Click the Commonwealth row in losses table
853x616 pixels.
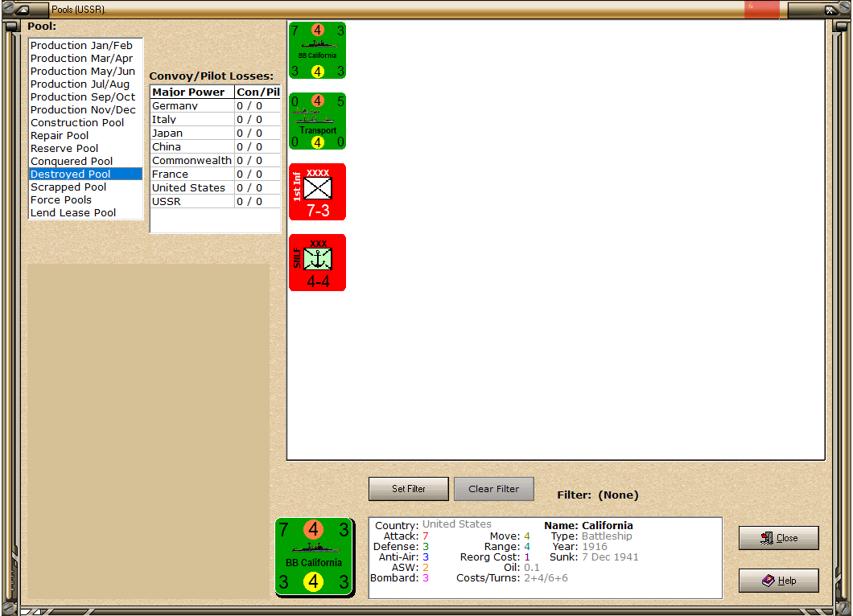click(216, 160)
